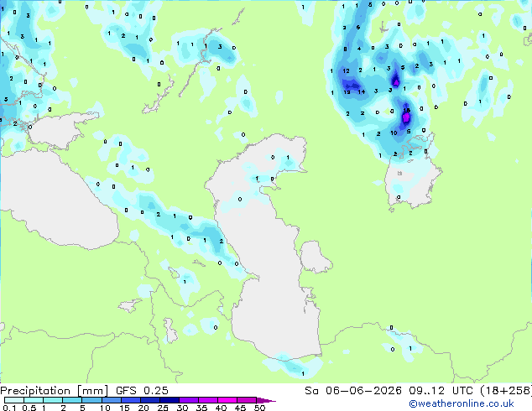The width and height of the screenshot is (532, 411).
Task: Pick the legend swatch between 5 and 10
Action: 92,400
